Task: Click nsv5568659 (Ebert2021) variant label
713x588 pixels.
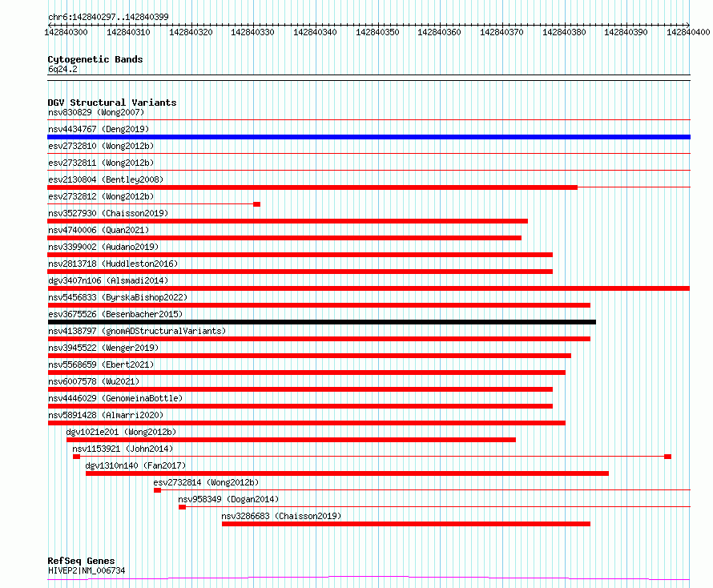Action: (101, 364)
